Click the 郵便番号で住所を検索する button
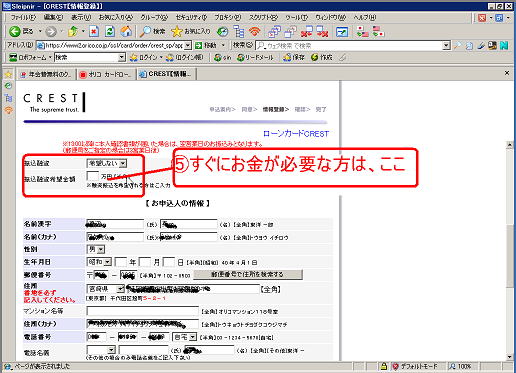 [x=248, y=274]
